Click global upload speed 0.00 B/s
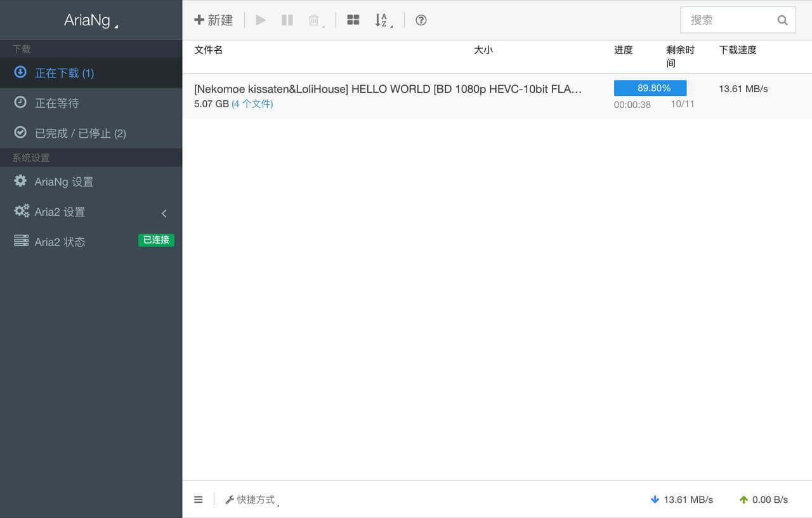Image resolution: width=812 pixels, height=518 pixels. point(770,500)
